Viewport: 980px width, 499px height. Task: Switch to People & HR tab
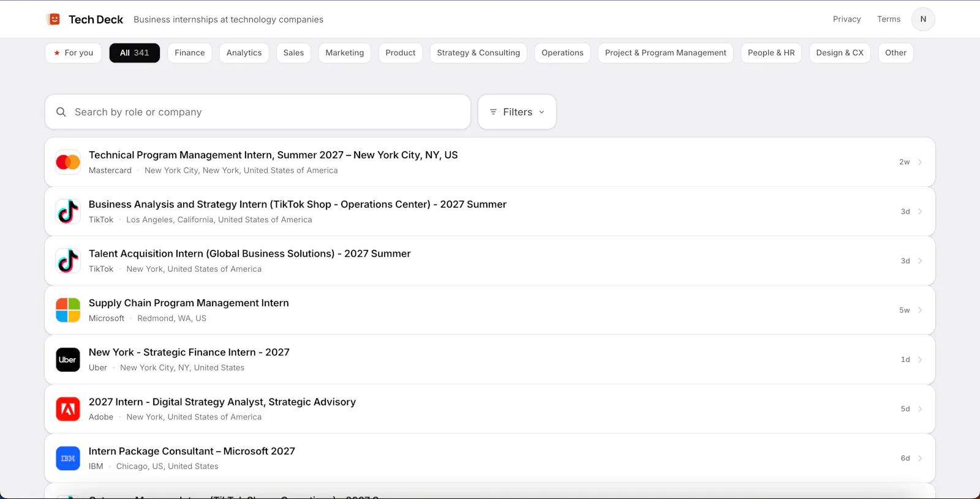point(771,53)
